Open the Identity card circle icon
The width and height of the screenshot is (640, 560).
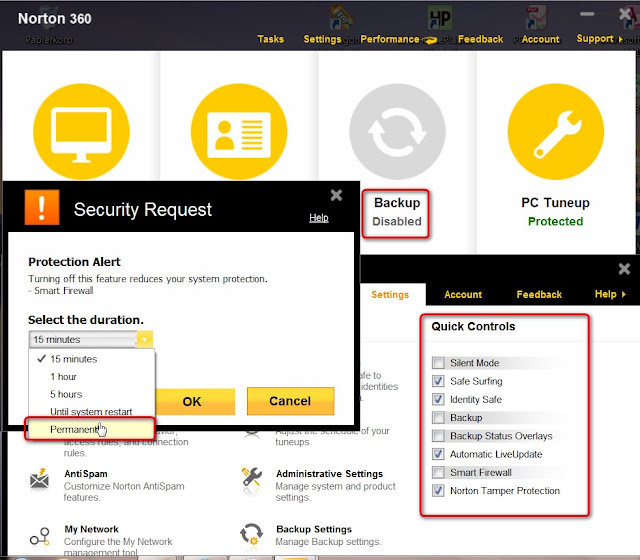pos(239,131)
